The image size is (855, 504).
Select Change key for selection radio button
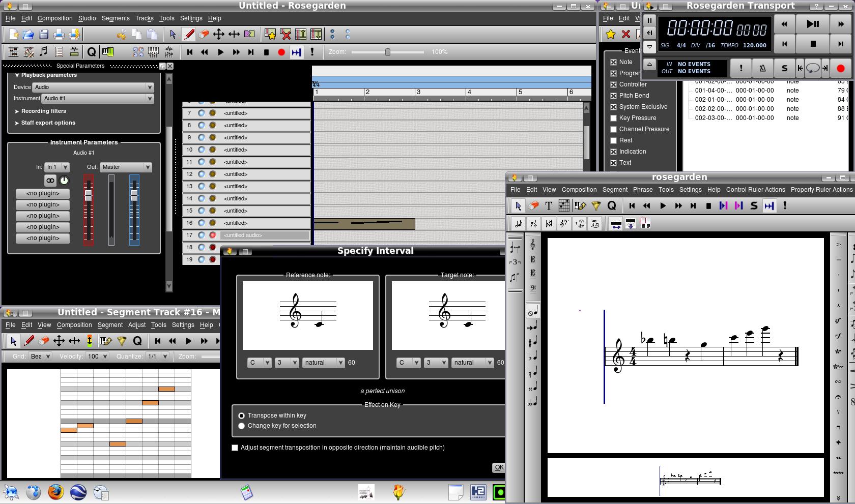pyautogui.click(x=242, y=426)
